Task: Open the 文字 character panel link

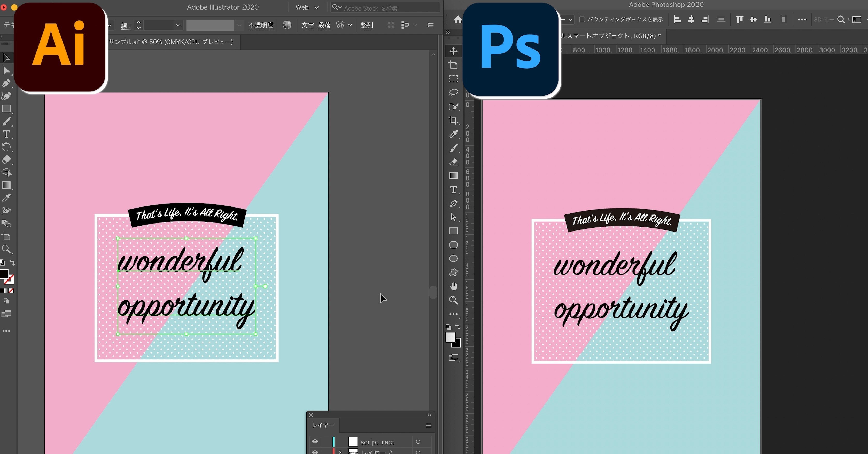Action: (307, 25)
